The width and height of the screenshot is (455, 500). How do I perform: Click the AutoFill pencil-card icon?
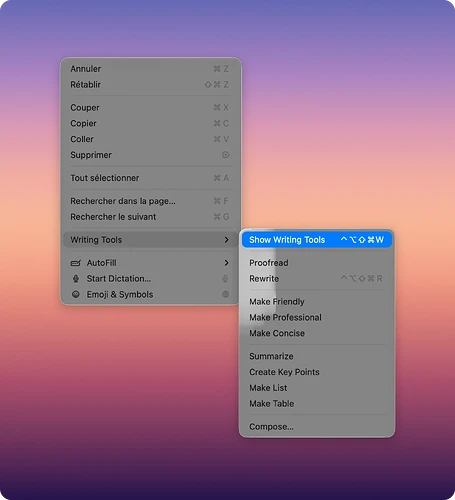click(76, 263)
